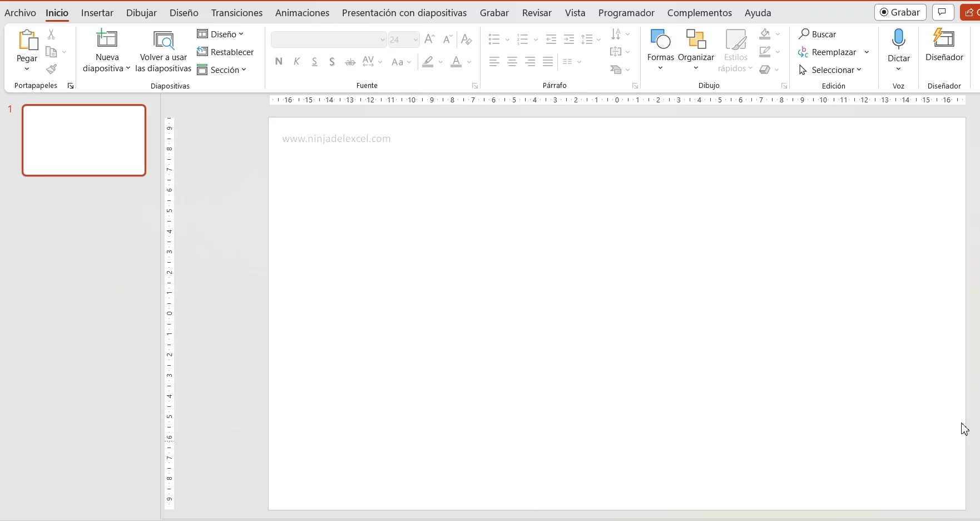Apply strikethrough formatting icon
Screen dimensions: 980x521
(350, 62)
